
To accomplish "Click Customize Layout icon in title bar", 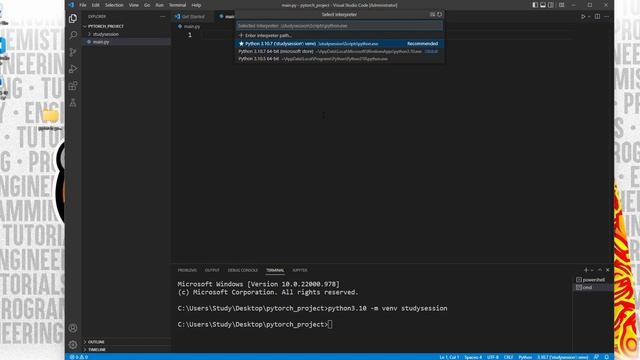I will (562, 5).
